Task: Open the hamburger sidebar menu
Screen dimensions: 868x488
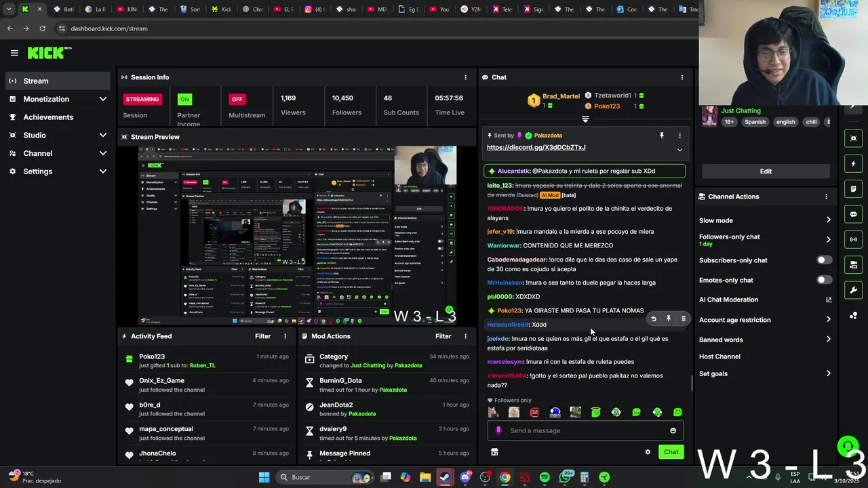Action: point(14,53)
